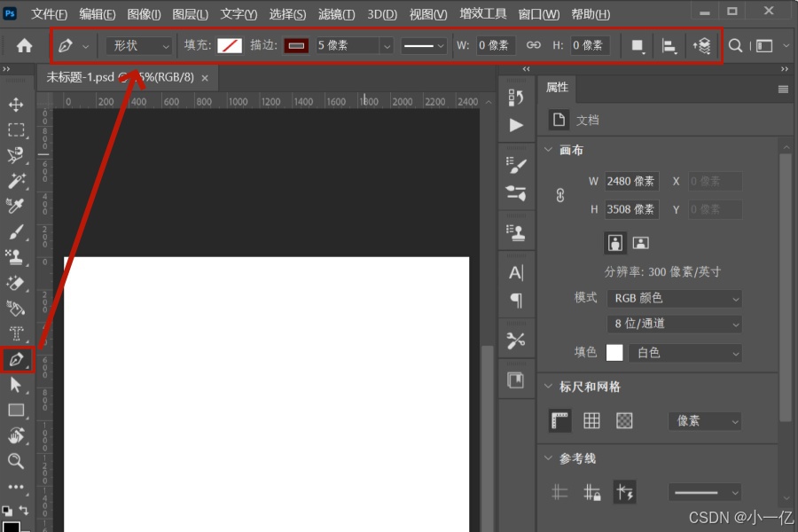
Task: Click the Home button
Action: point(24,46)
